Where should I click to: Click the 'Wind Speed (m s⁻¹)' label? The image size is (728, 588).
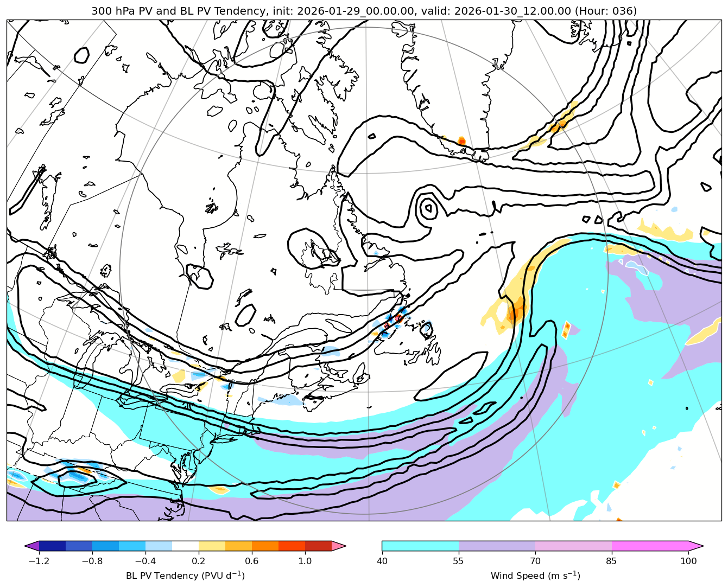point(535,576)
